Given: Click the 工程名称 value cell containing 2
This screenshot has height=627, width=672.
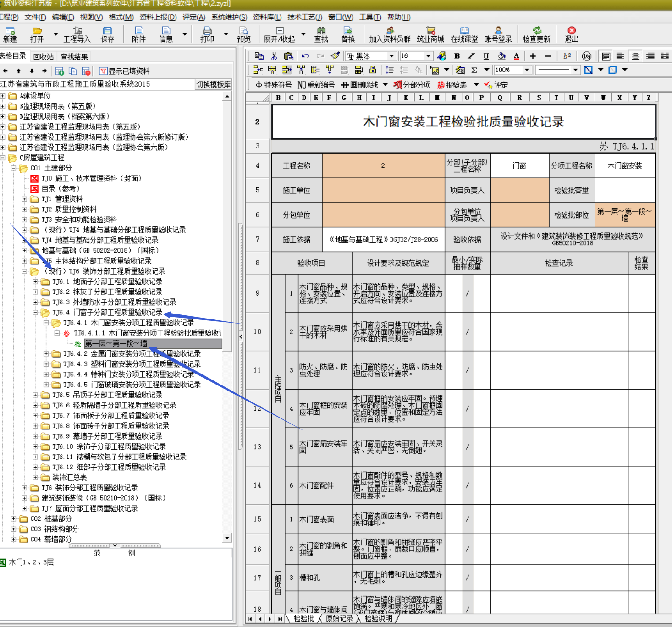Looking at the screenshot, I should [383, 165].
